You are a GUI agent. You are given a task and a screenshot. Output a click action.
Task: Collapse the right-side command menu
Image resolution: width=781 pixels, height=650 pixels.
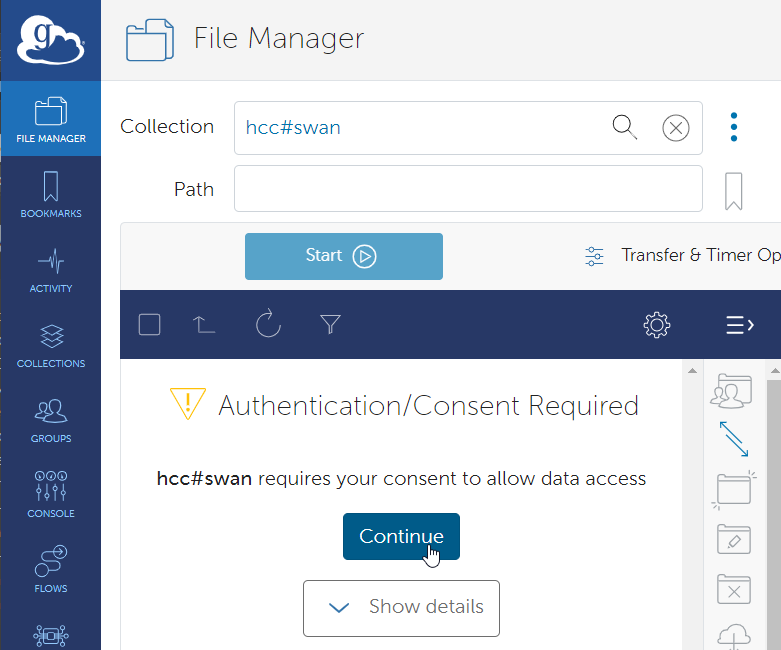pos(739,324)
